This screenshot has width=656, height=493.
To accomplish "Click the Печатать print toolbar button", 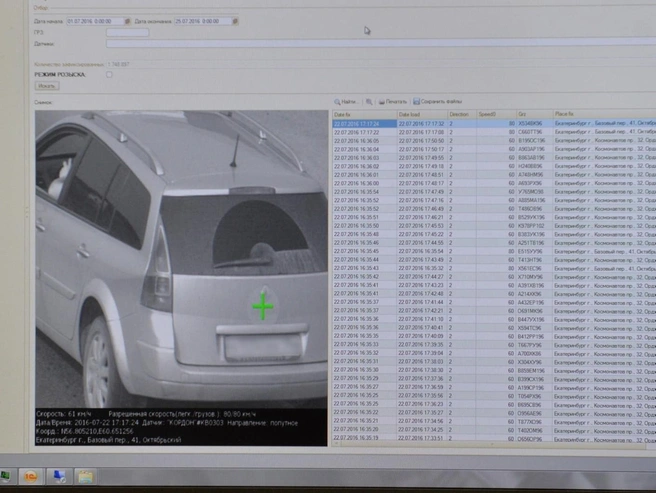I will point(392,102).
